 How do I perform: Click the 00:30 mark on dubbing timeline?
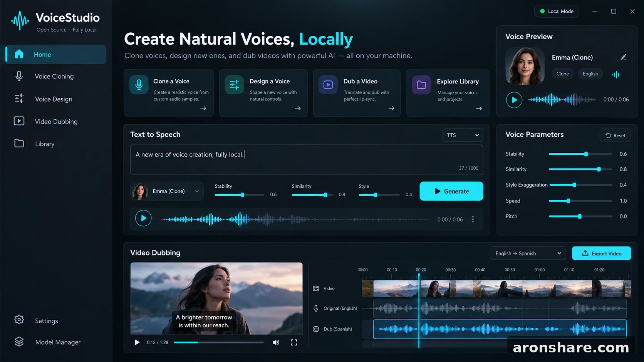[450, 270]
